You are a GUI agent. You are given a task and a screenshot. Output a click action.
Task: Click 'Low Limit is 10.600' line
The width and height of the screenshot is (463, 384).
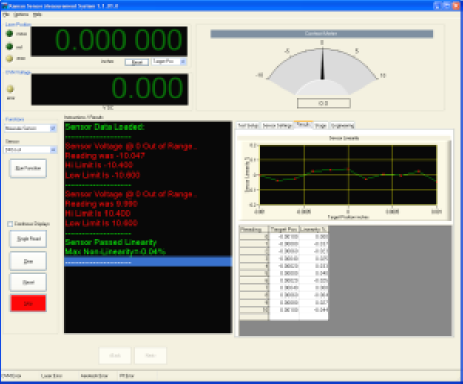101,223
